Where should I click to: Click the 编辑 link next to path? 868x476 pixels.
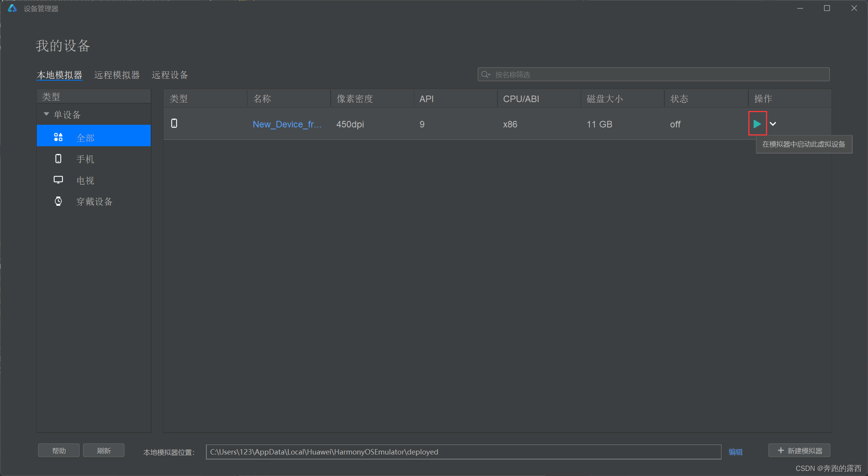point(735,452)
